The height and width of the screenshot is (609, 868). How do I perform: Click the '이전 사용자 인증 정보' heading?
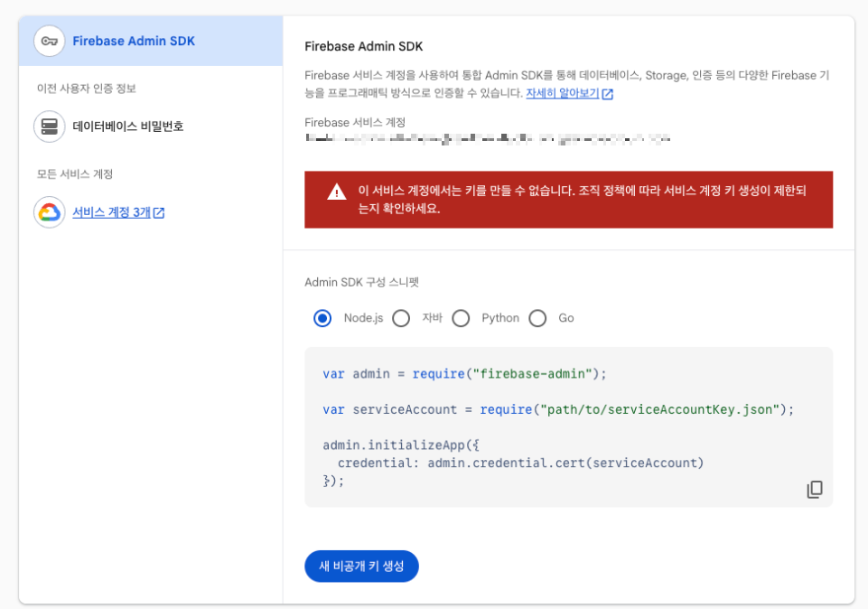pyautogui.click(x=87, y=89)
